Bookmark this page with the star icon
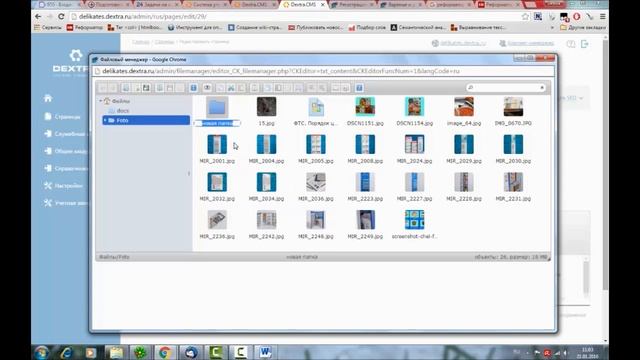 pos(525,17)
